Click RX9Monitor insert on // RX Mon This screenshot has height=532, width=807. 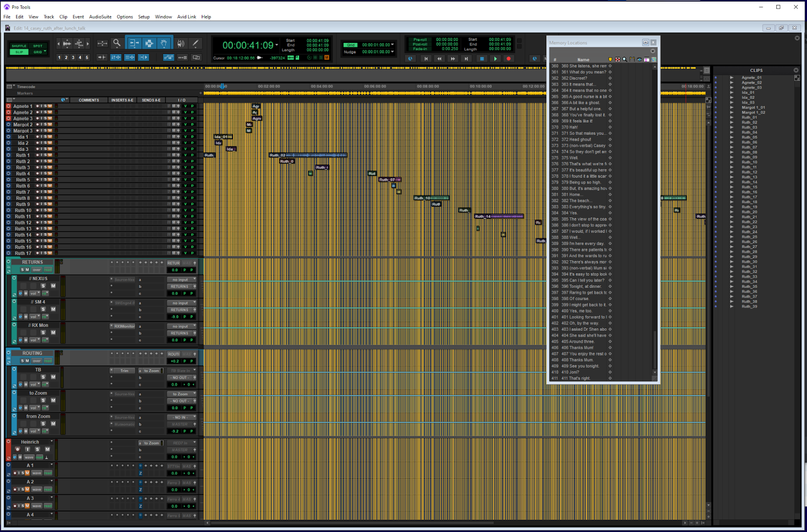(x=123, y=326)
